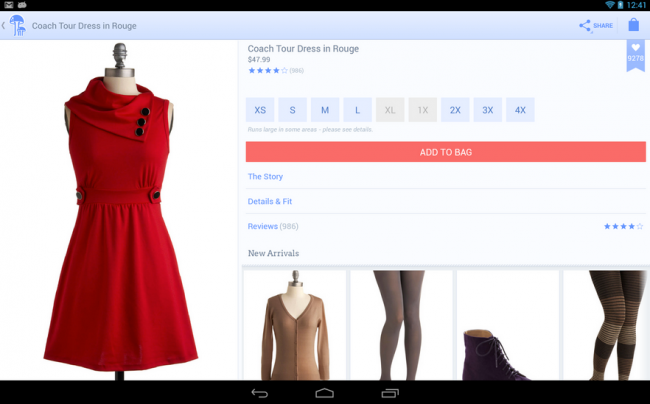650x404 pixels.
Task: Open the purple lace-up boot product
Action: click(x=508, y=325)
